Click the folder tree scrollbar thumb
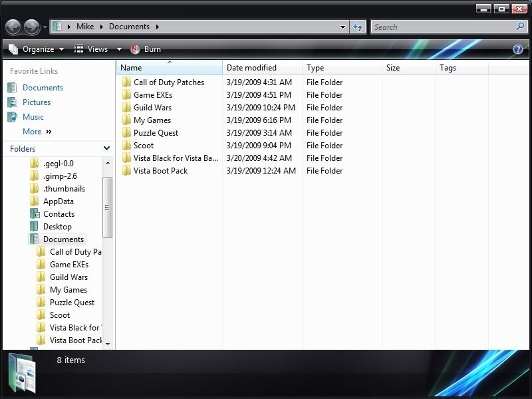Viewport: 532px width, 399px height. [107, 207]
